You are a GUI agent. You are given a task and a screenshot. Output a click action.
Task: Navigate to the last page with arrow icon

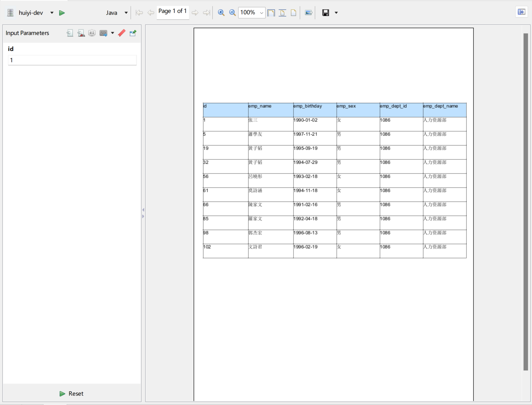pos(206,13)
